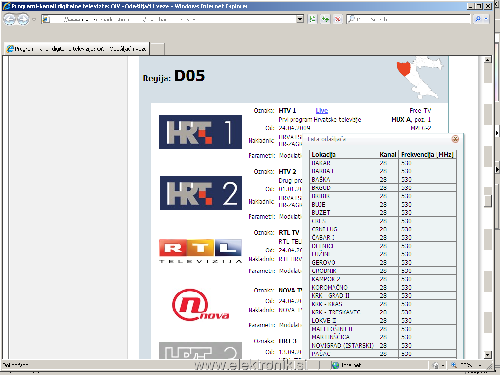The image size is (500, 375).
Task: Click the HTV 1 channel name
Action: [x=287, y=110]
